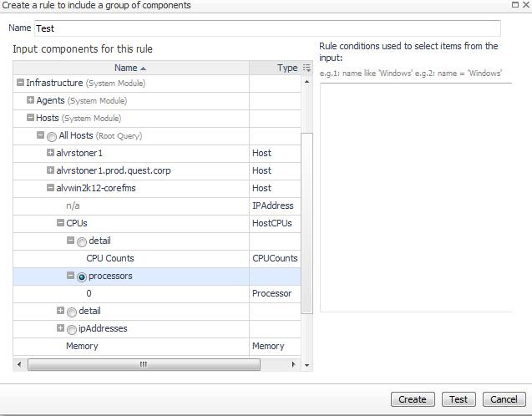Click the horizontal scroll right arrow
The image size is (532, 416).
(x=293, y=364)
